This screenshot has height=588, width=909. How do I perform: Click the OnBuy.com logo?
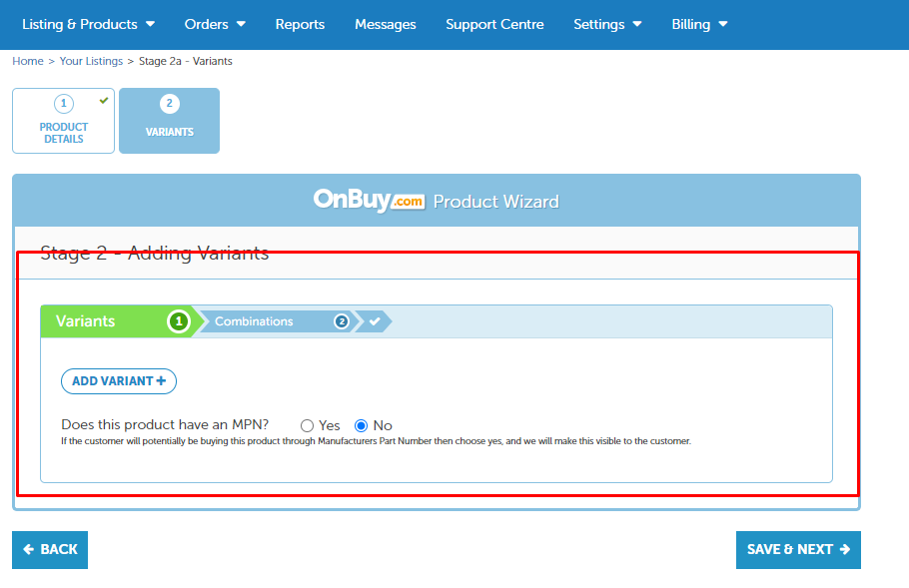click(369, 201)
